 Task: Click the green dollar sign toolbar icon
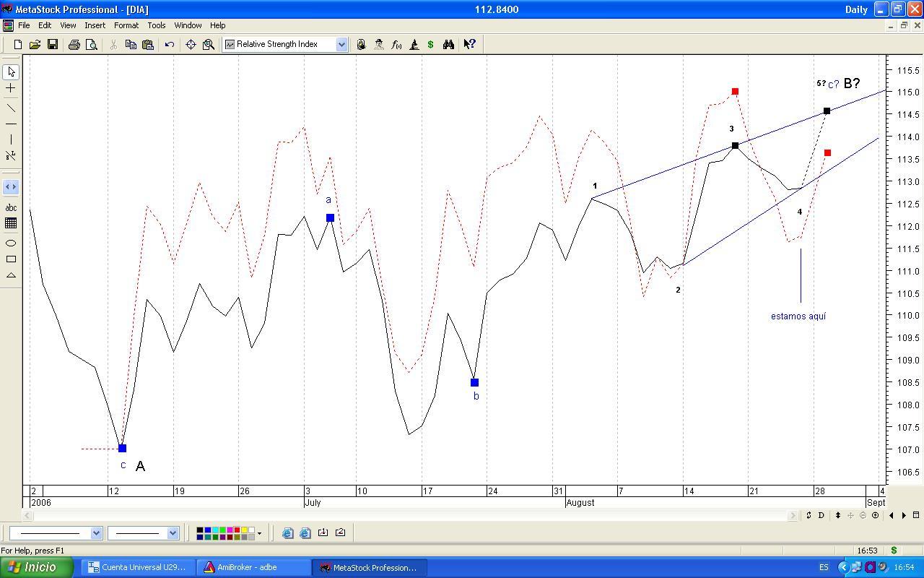pyautogui.click(x=431, y=45)
